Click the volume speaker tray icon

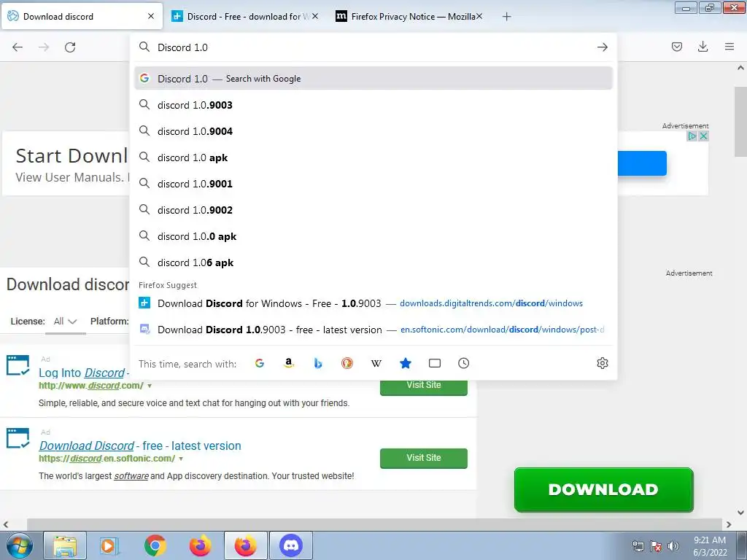coord(673,546)
